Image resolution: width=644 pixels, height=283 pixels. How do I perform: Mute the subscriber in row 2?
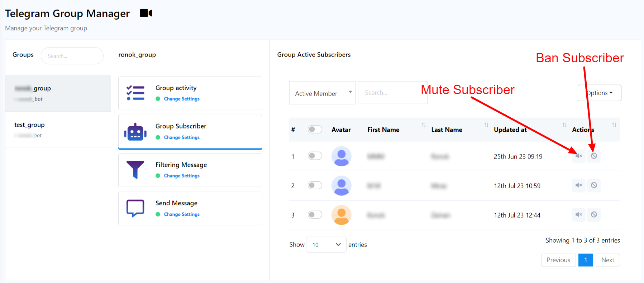pyautogui.click(x=578, y=185)
